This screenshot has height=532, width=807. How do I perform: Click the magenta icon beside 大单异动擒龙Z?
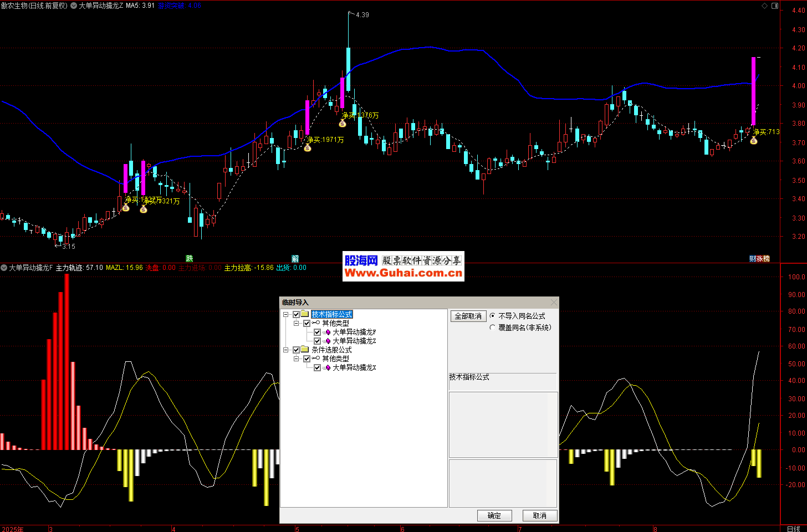[327, 341]
